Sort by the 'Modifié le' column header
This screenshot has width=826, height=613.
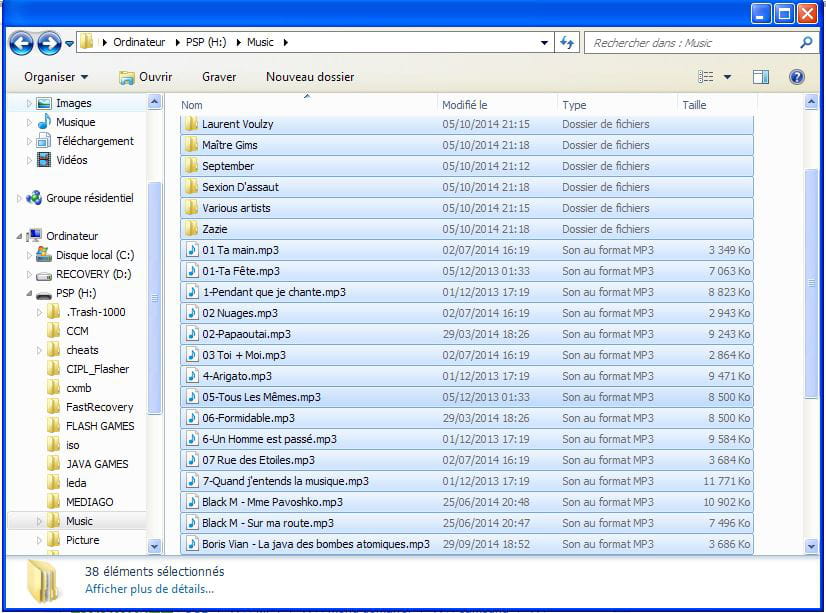click(x=497, y=105)
